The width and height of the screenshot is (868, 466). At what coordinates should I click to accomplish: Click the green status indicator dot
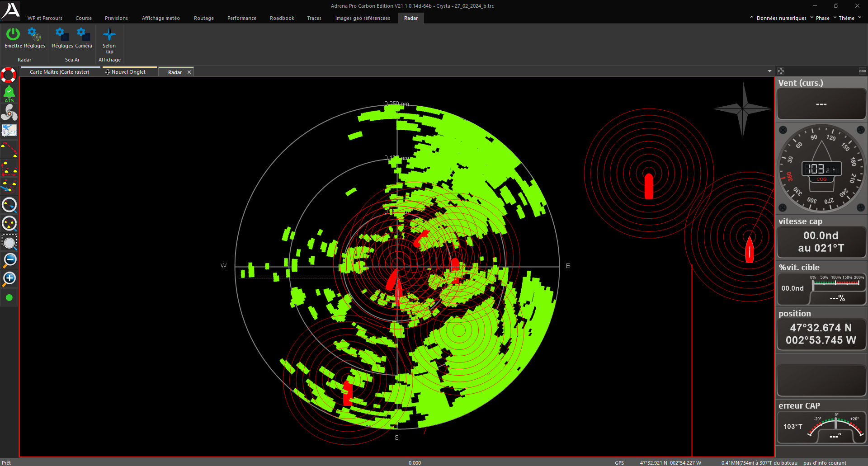click(9, 298)
